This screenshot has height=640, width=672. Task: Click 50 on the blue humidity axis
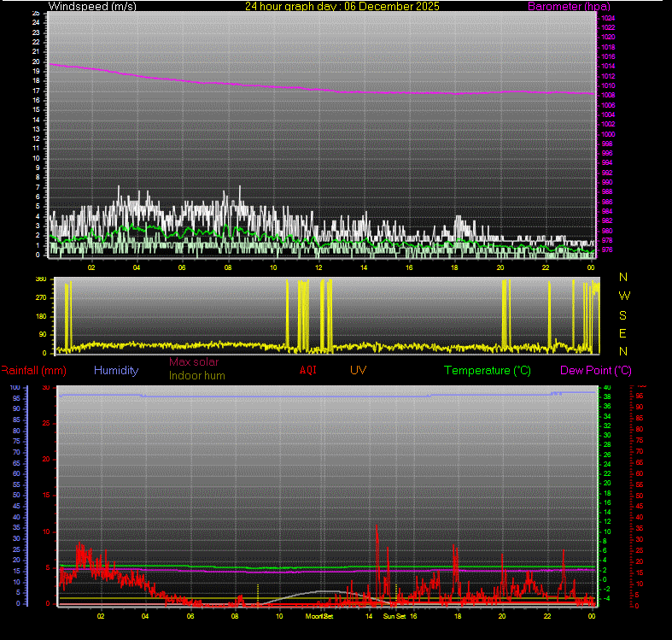[16, 495]
